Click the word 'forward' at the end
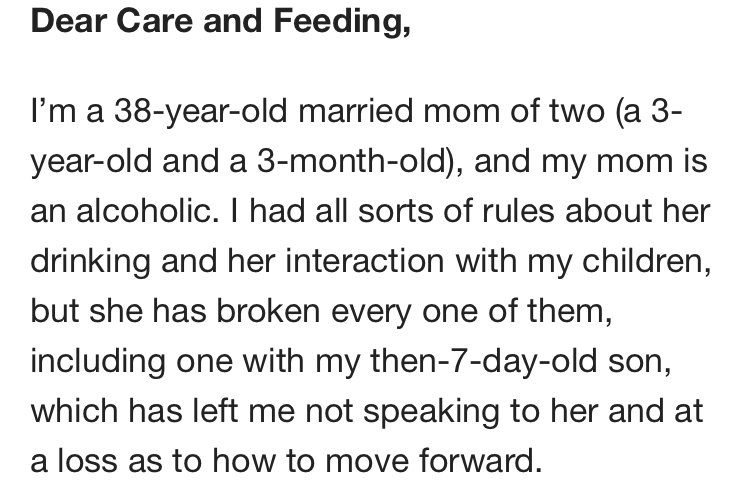This screenshot has height=497, width=750. click(x=480, y=462)
